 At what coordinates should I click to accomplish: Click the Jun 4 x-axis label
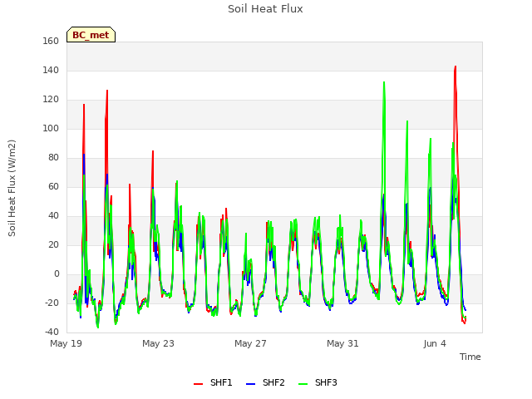(435, 343)
